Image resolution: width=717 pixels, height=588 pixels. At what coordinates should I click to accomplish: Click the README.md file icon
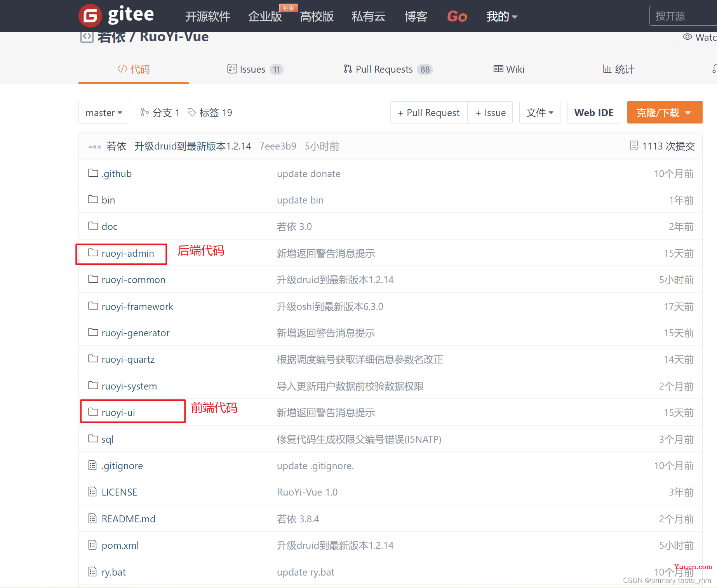pos(92,518)
